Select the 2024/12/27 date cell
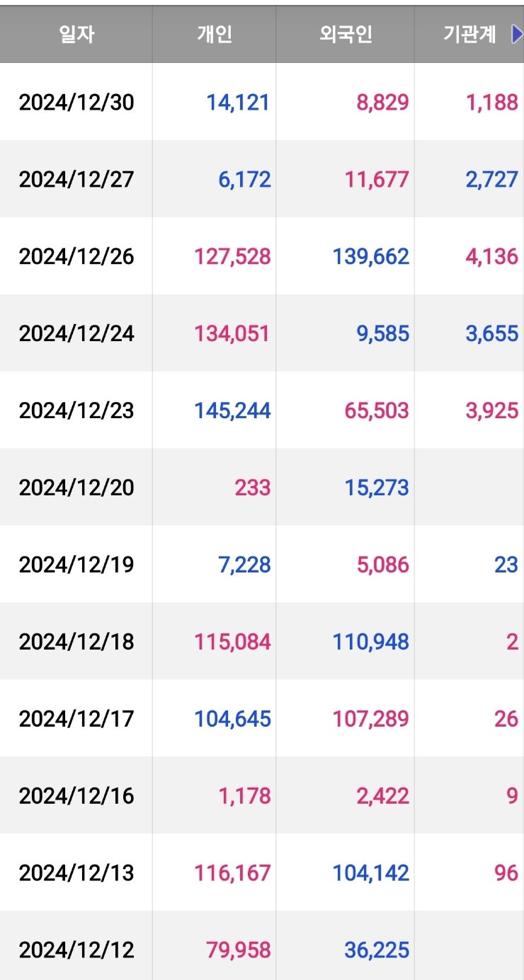 coord(76,179)
